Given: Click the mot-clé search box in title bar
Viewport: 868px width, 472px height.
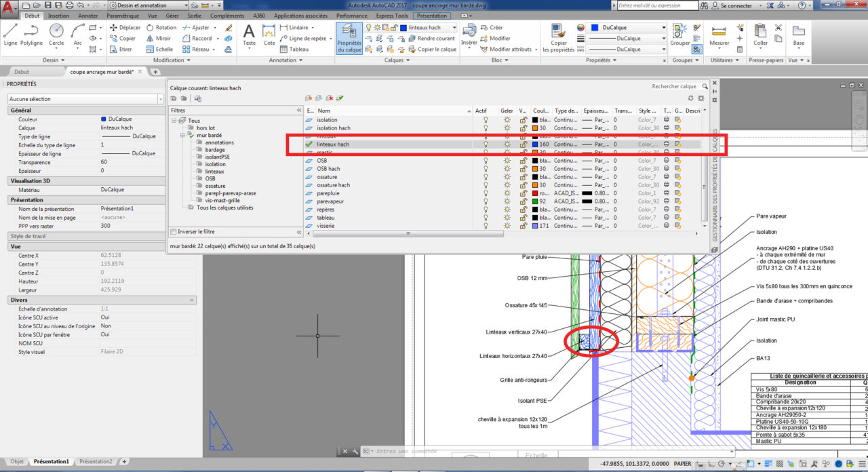Looking at the screenshot, I should click(657, 5).
